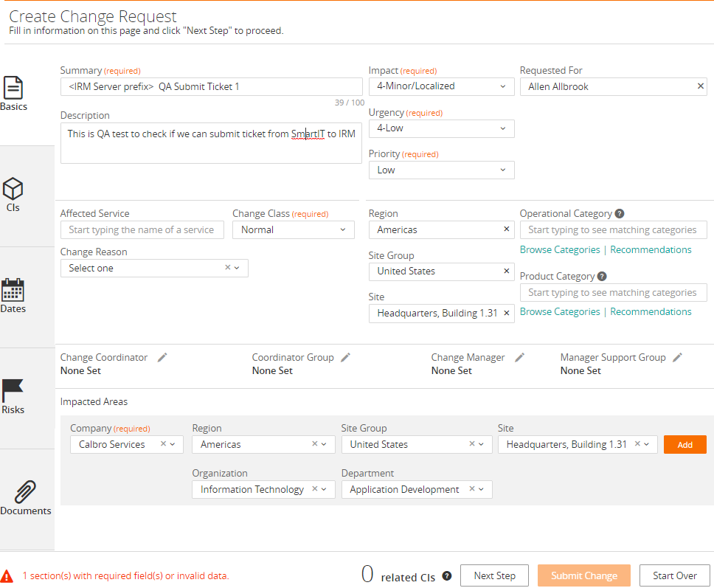The height and width of the screenshot is (588, 714).
Task: Open Documents section with paperclip icon
Action: (26, 498)
